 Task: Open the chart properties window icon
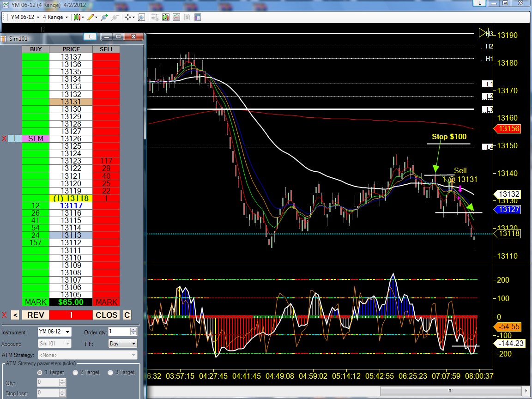[x=198, y=17]
